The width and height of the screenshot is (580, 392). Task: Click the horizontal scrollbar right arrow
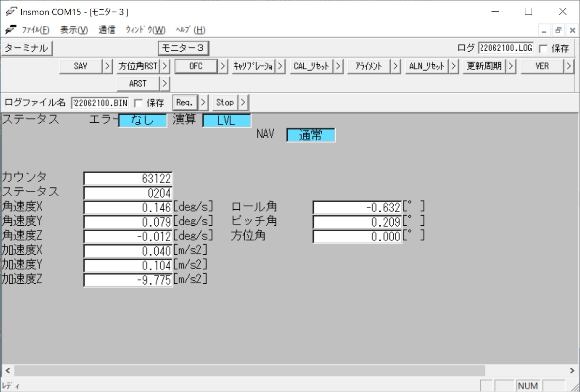coord(572,370)
